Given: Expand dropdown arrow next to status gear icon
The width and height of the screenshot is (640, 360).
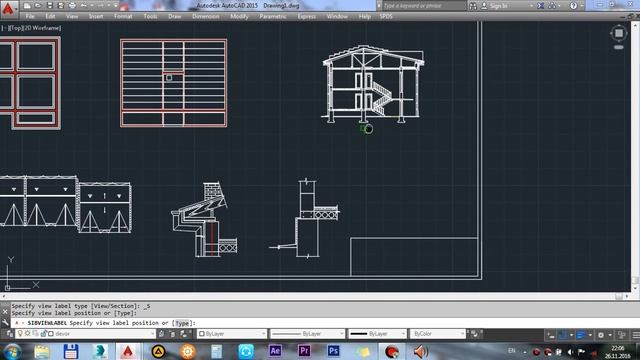Looking at the screenshot, I should click(610, 335).
